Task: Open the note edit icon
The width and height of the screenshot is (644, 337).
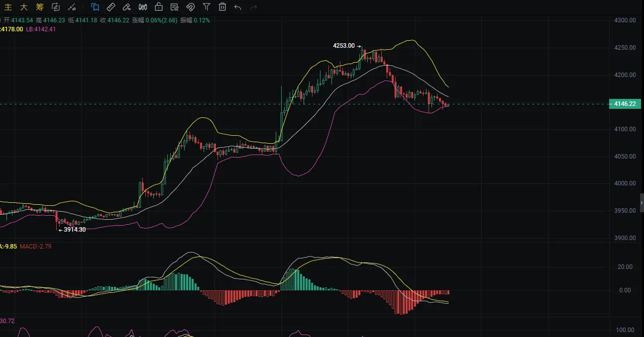Action: 175,7
